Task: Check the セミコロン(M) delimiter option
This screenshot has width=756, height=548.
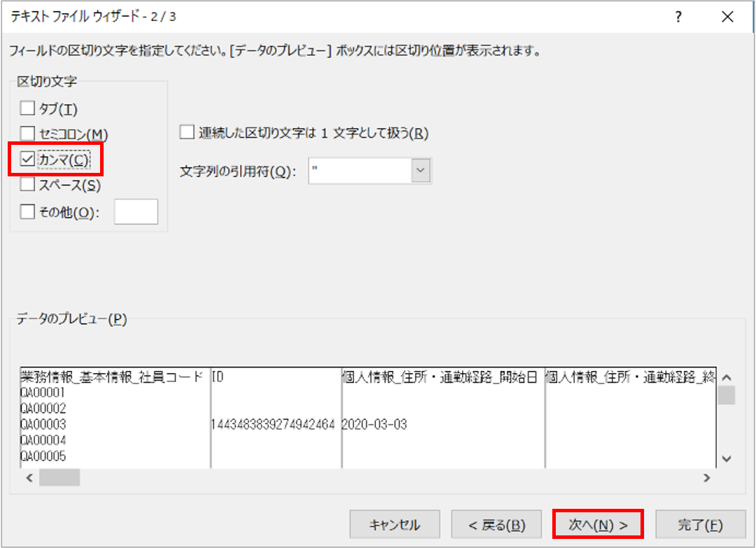Action: [28, 133]
